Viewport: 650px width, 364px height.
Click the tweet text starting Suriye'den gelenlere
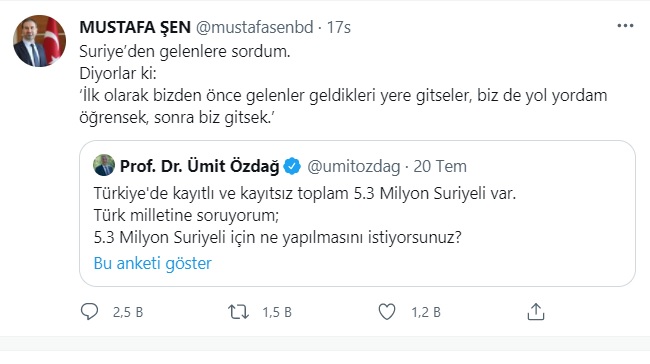click(x=343, y=84)
